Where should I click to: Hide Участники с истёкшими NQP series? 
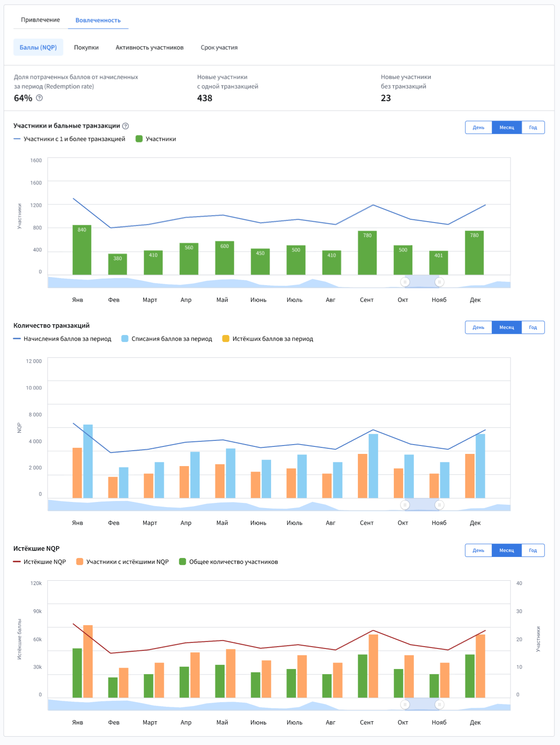click(x=122, y=562)
